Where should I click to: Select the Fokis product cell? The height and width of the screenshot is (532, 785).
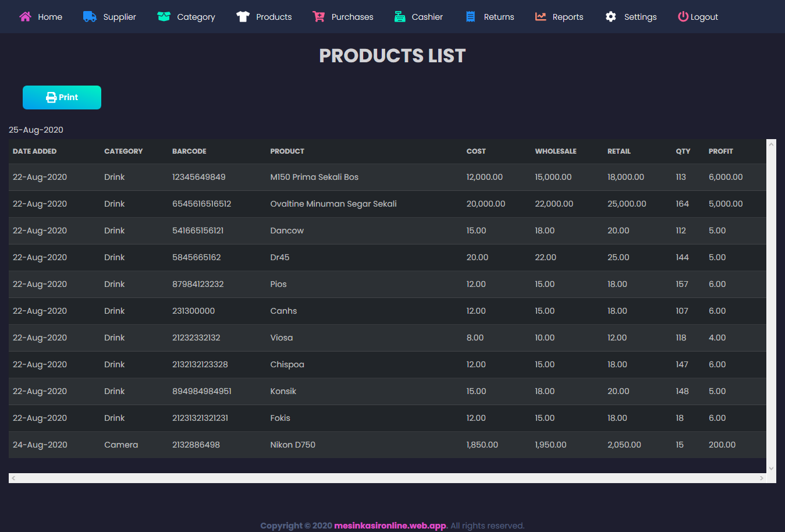coord(280,418)
